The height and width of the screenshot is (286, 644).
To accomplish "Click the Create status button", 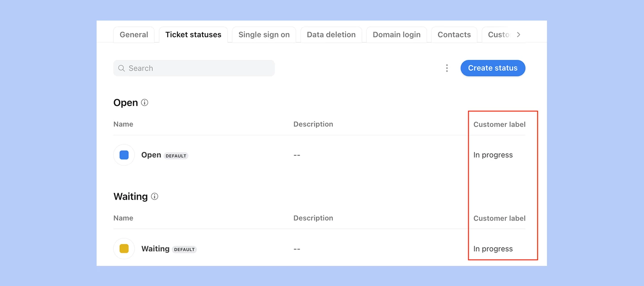I will 493,68.
